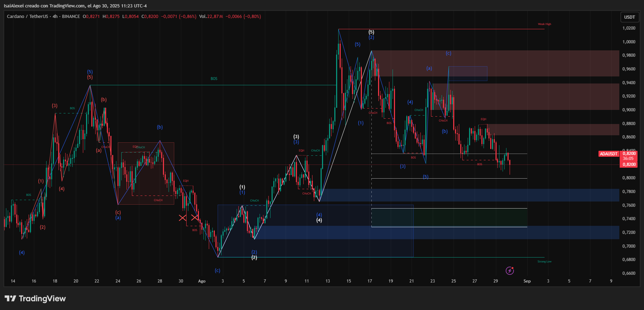Click the Ago label on time axis

click(202, 281)
